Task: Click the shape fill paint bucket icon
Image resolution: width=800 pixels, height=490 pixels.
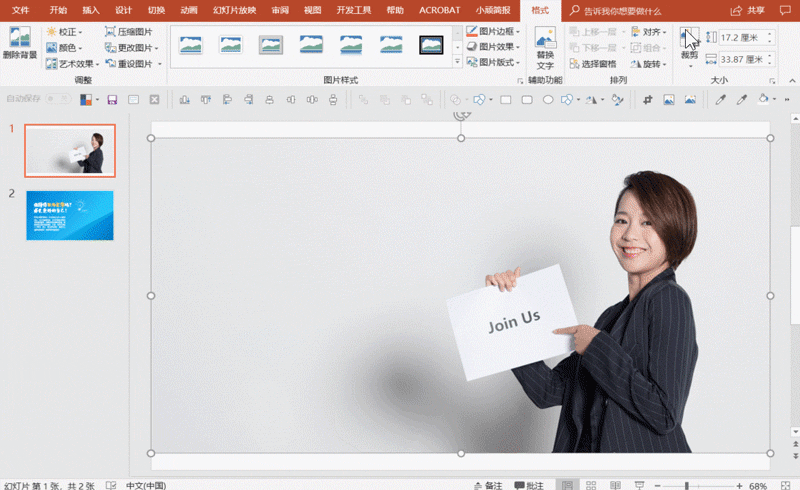Action: pos(763,99)
